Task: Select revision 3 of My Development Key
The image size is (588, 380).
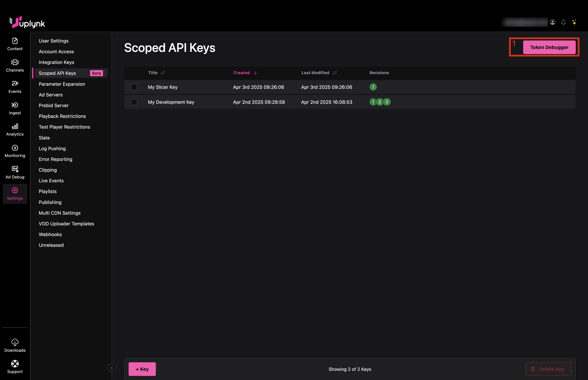Action: 387,102
